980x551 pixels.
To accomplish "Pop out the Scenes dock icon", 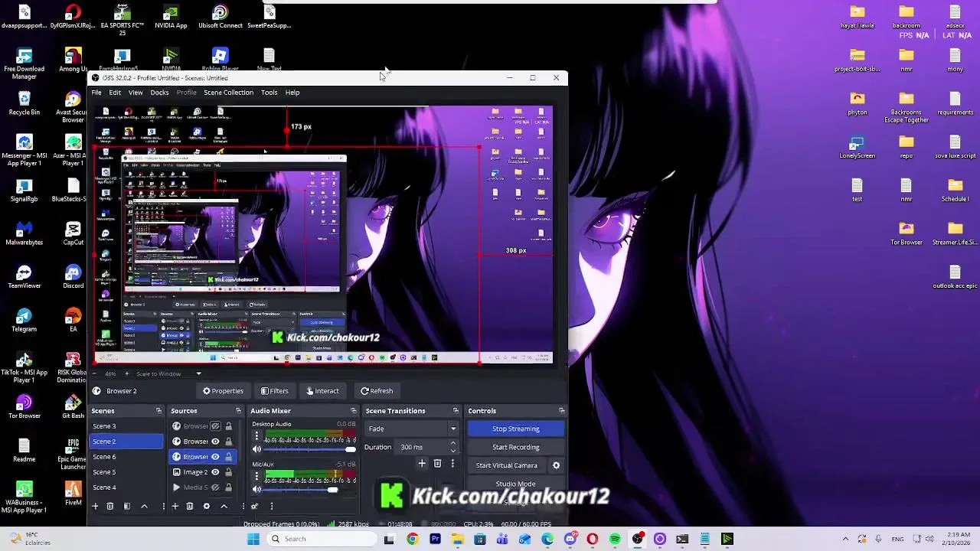I will coord(158,411).
